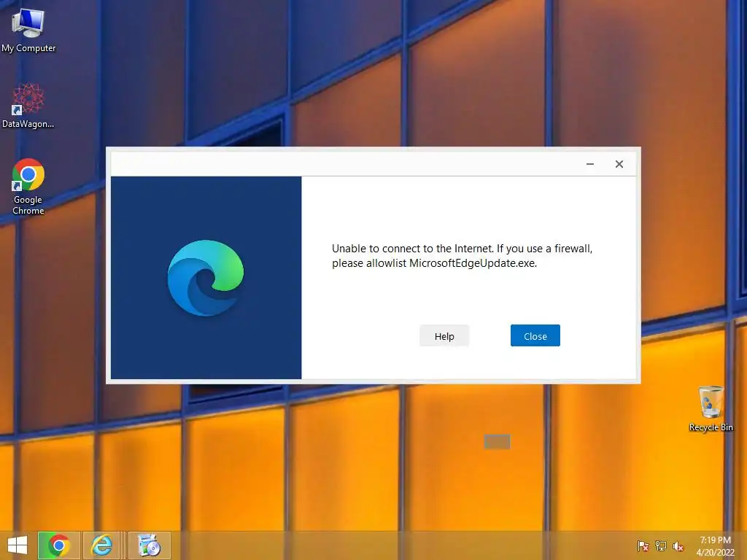Screen dimensions: 747x560
Task: Click the Edge logo in the dialog
Action: [206, 278]
